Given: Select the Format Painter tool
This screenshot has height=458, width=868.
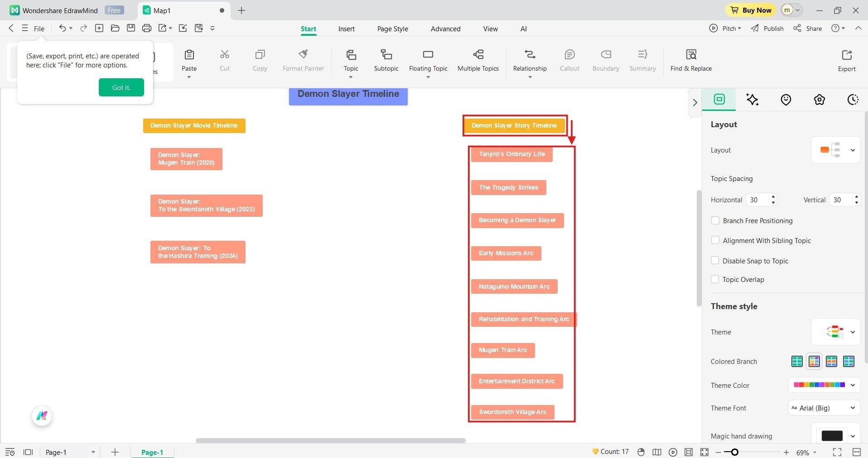Looking at the screenshot, I should [x=303, y=60].
